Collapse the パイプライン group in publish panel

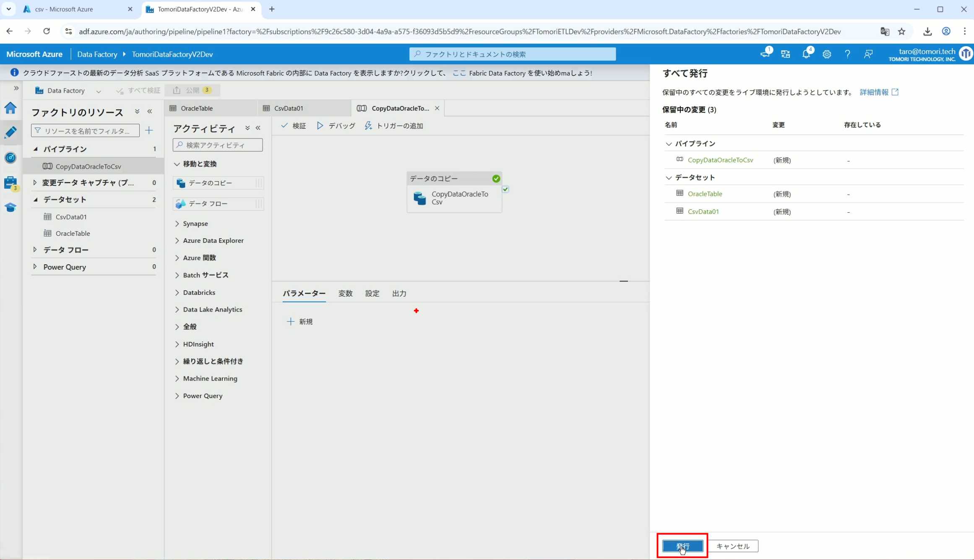point(669,144)
